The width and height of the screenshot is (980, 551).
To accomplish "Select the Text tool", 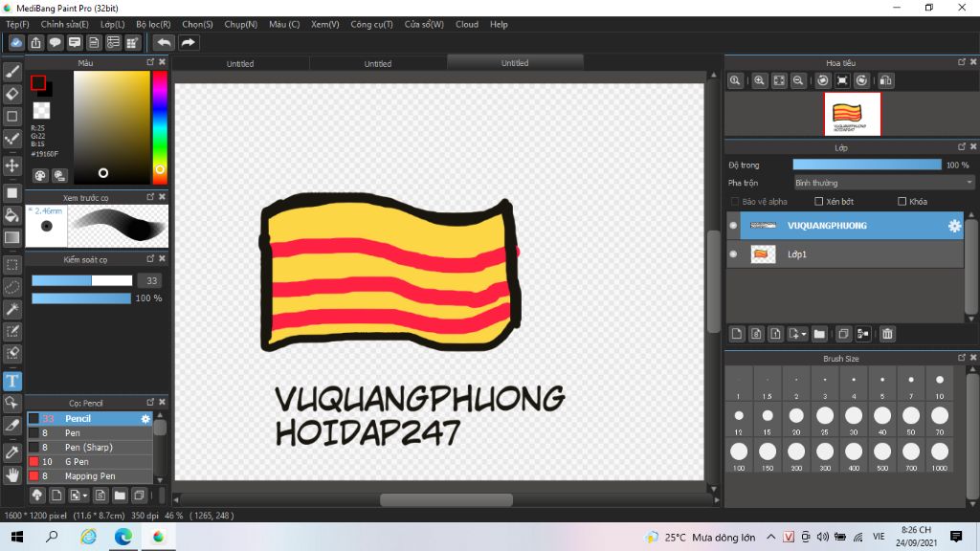I will (x=11, y=381).
